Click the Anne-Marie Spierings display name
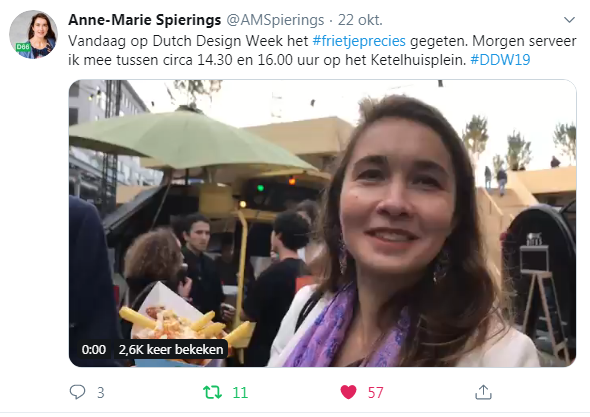 (x=144, y=20)
